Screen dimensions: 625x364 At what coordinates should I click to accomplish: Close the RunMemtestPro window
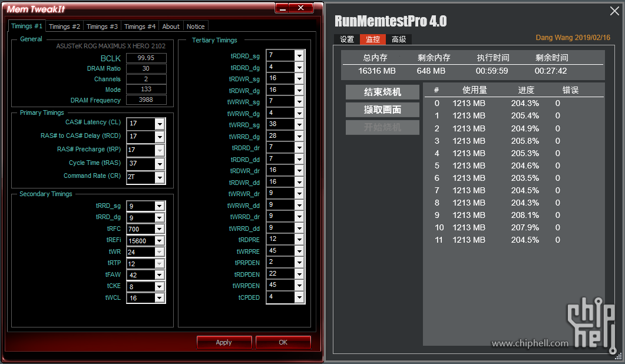click(x=614, y=11)
